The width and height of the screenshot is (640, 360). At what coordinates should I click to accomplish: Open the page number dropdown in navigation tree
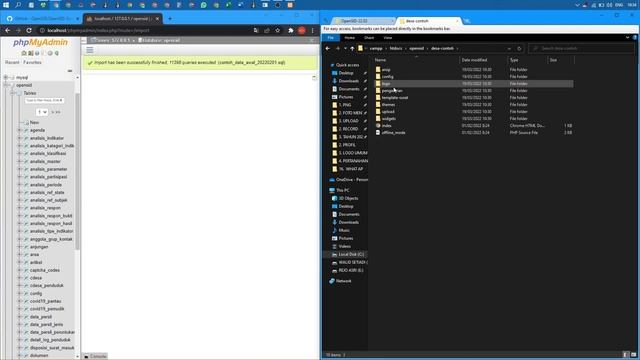(42, 112)
